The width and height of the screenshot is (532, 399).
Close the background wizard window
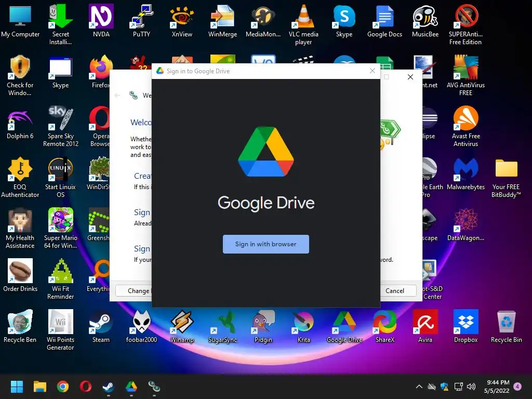(x=410, y=77)
